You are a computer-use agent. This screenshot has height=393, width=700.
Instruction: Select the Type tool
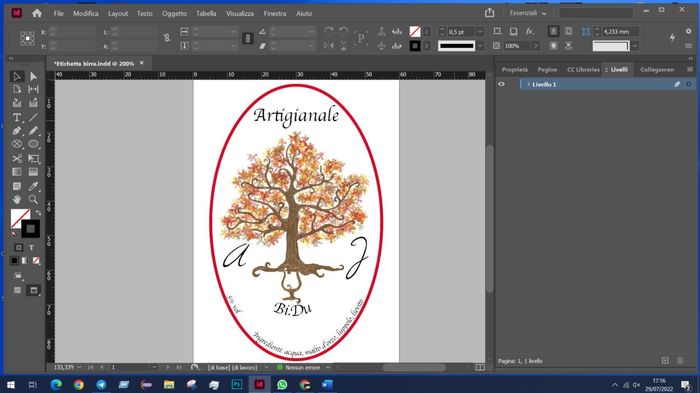[x=17, y=117]
